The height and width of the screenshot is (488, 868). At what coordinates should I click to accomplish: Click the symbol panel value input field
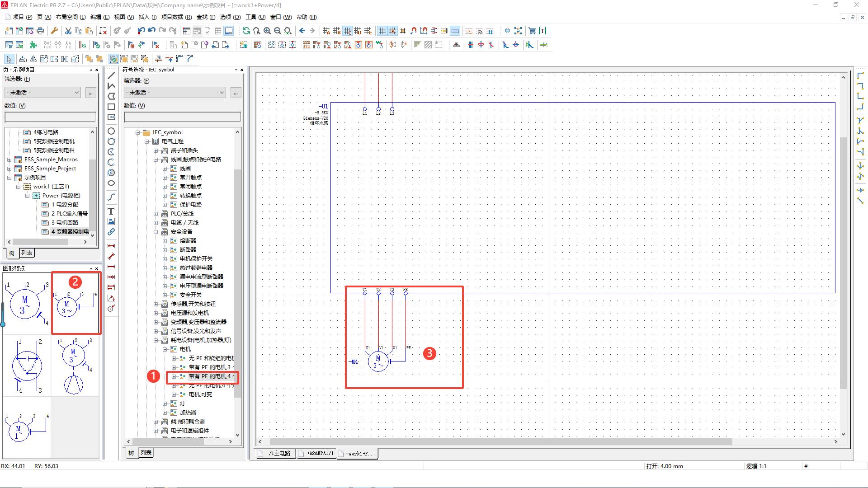[182, 117]
